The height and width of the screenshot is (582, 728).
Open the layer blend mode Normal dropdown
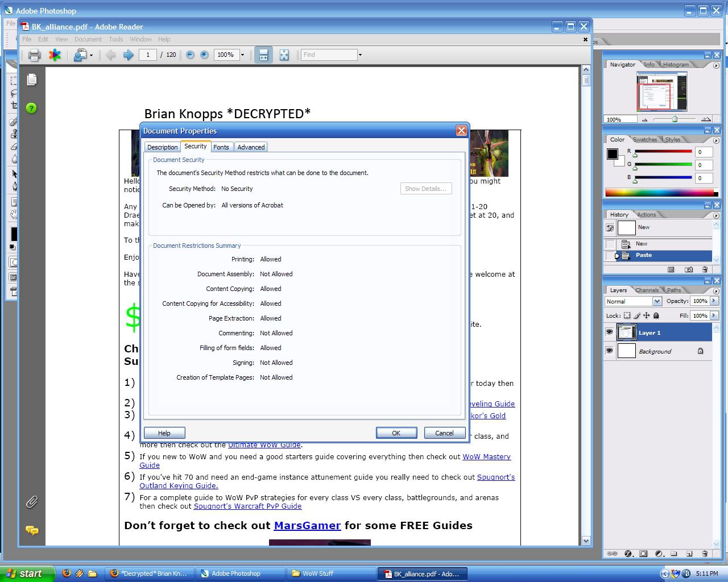coord(657,301)
